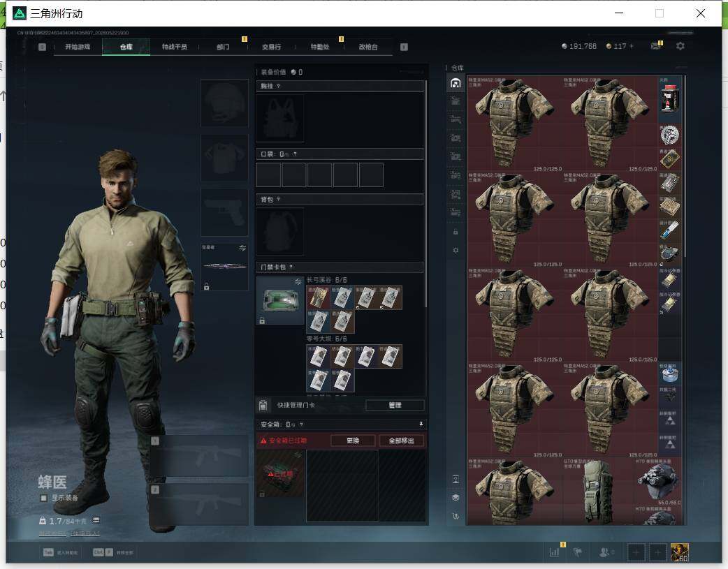Select the red-lid canister item in warehouse
The image size is (728, 569).
point(669,100)
